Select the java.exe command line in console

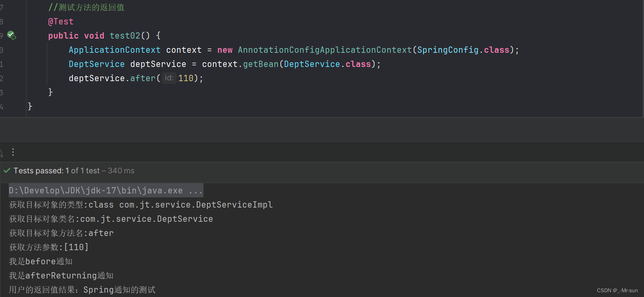pos(106,191)
